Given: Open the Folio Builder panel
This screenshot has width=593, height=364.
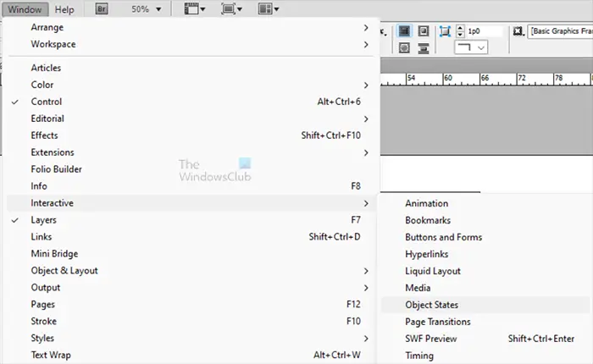Looking at the screenshot, I should click(191, 169).
